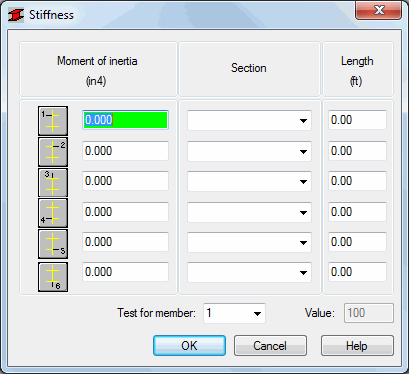The height and width of the screenshot is (374, 409).
Task: Open Section dropdown for member 3
Action: tap(249, 181)
